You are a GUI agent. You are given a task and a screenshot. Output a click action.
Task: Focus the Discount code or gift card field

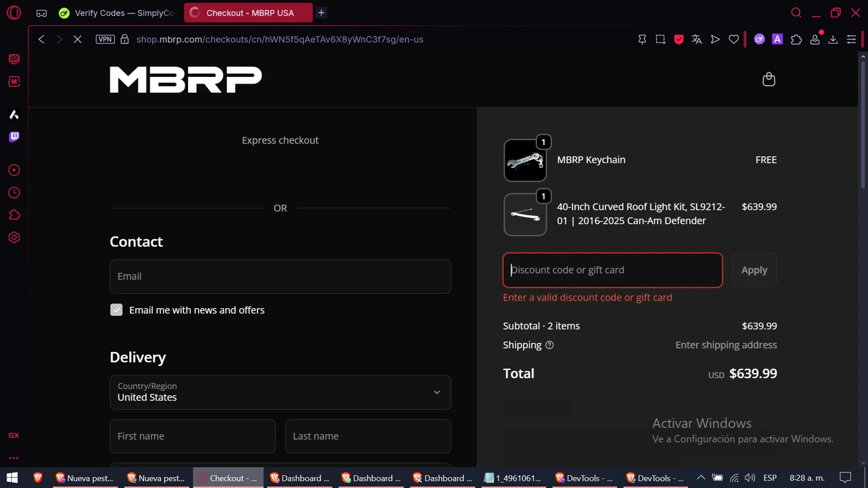pyautogui.click(x=613, y=270)
